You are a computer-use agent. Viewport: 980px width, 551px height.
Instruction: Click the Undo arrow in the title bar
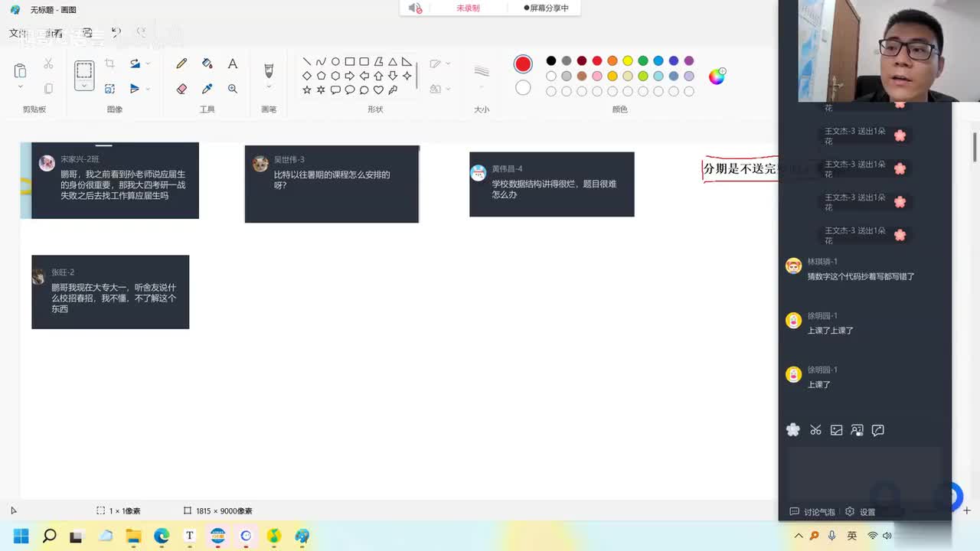coord(116,33)
